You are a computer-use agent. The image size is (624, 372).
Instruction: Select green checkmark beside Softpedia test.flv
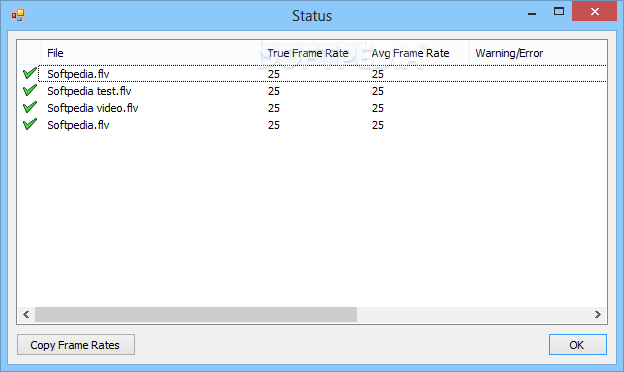click(x=30, y=91)
